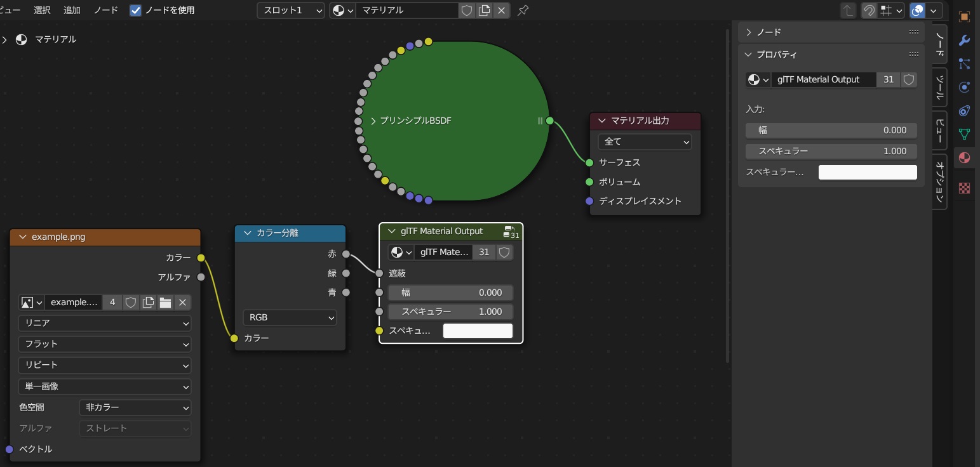Expand the collapsed プリンシプルBSDF node
980x467 pixels.
click(x=373, y=121)
